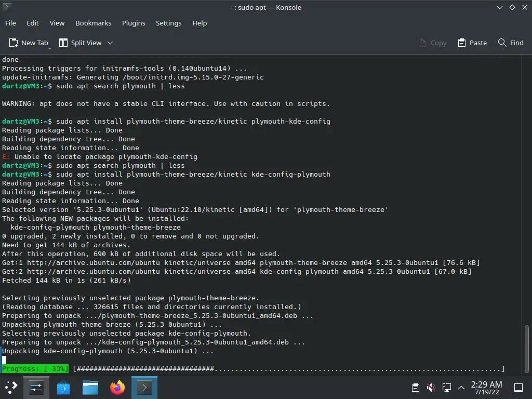The width and height of the screenshot is (532, 399).
Task: Click 'Unpacking kde-config-plymouth' line
Action: [108, 351]
